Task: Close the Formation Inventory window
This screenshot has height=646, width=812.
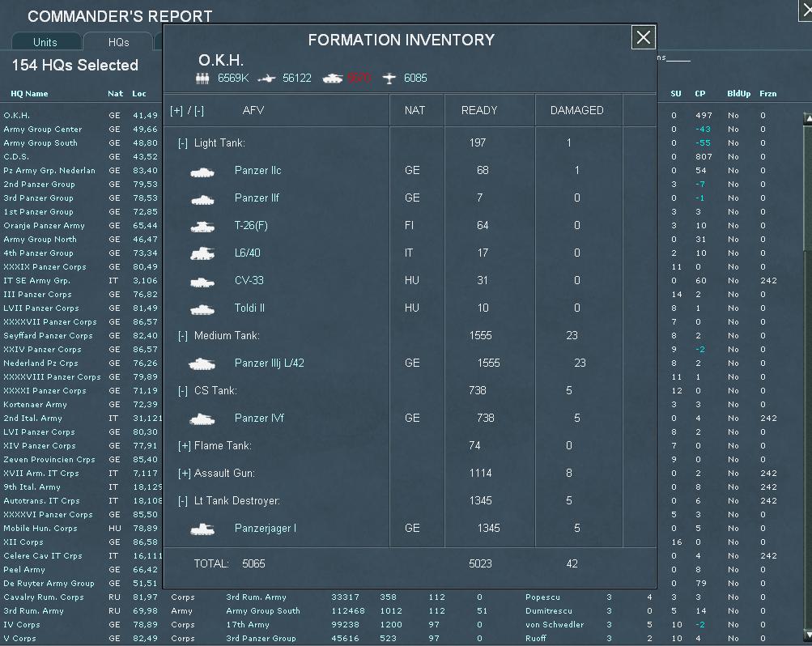Action: coord(644,37)
